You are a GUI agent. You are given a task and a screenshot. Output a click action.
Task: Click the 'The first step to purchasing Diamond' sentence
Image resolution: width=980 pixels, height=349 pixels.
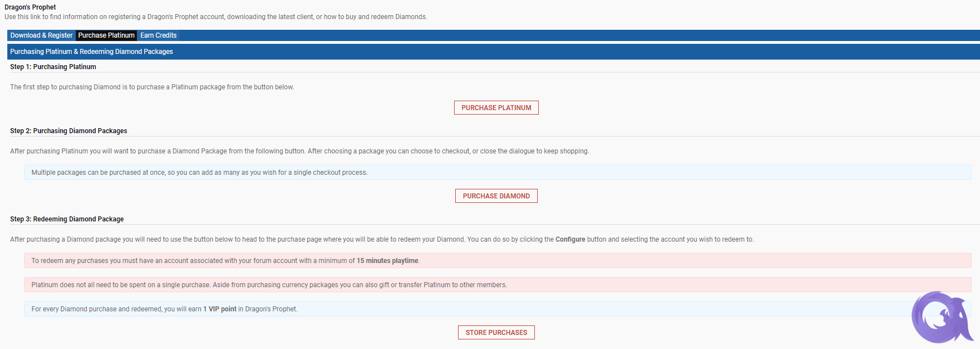[152, 87]
